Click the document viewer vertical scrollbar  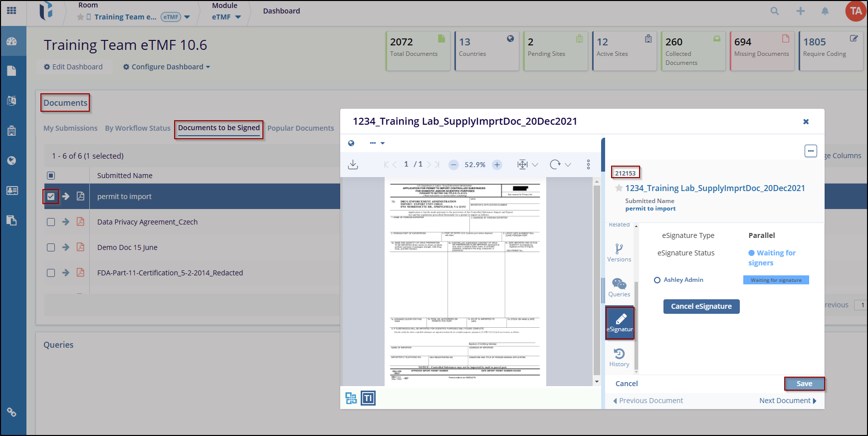coord(597,279)
